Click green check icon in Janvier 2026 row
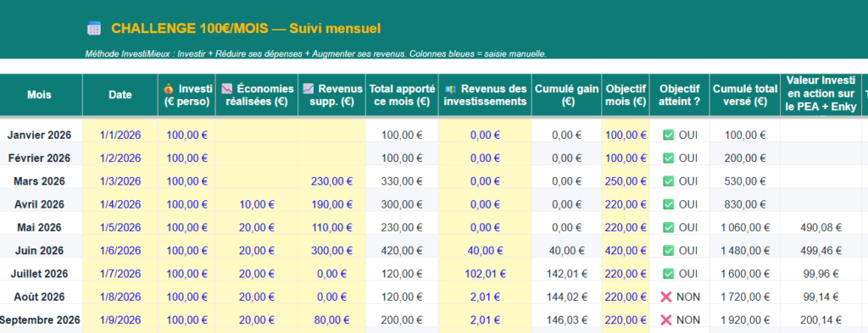 [x=668, y=135]
